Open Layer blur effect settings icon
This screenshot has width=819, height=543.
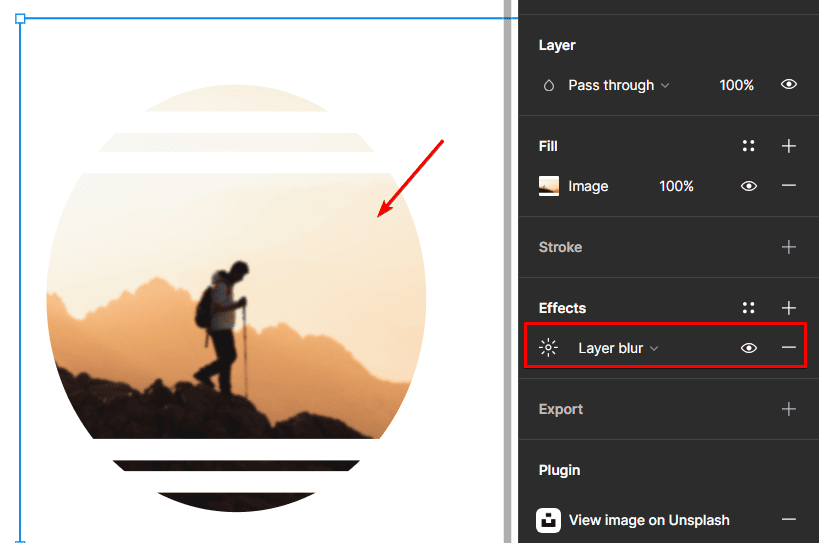(x=548, y=348)
